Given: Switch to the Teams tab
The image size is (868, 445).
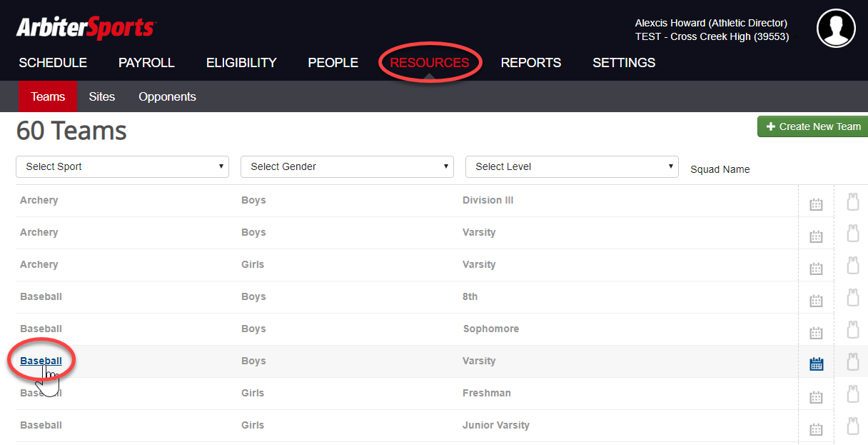Looking at the screenshot, I should click(48, 96).
